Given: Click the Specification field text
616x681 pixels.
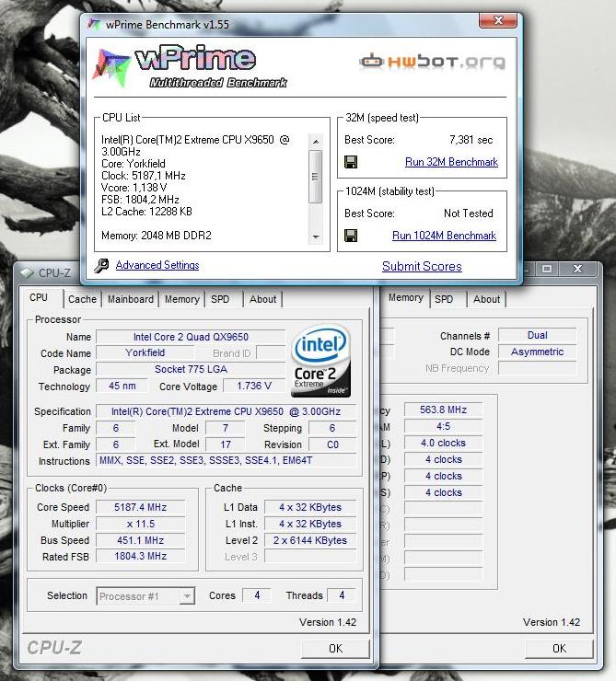Looking at the screenshot, I should click(226, 411).
